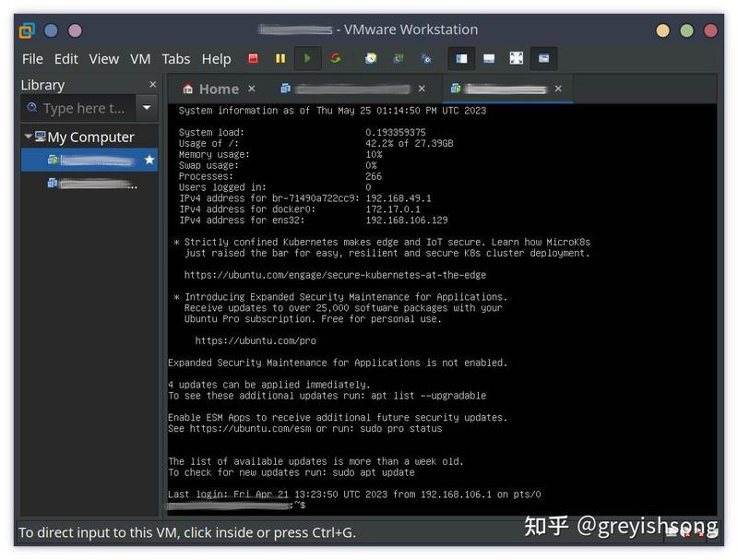
Task: Click the 'System load:' line in the console
Action: pos(303,132)
